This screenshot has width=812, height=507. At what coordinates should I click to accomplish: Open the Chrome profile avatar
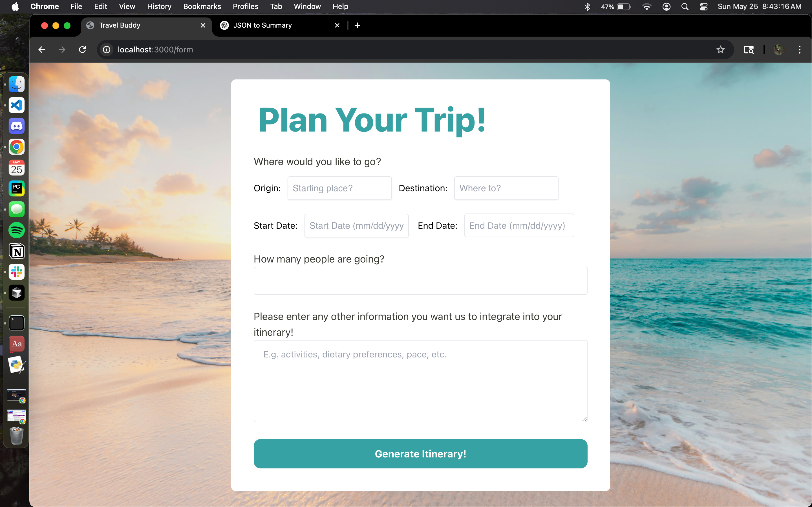[779, 50]
